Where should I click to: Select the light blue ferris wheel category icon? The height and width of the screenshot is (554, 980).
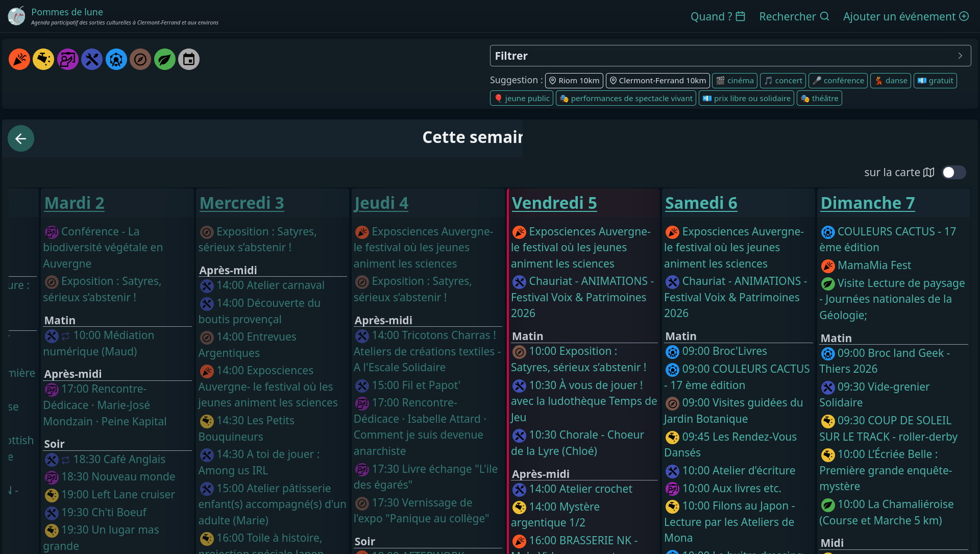116,60
